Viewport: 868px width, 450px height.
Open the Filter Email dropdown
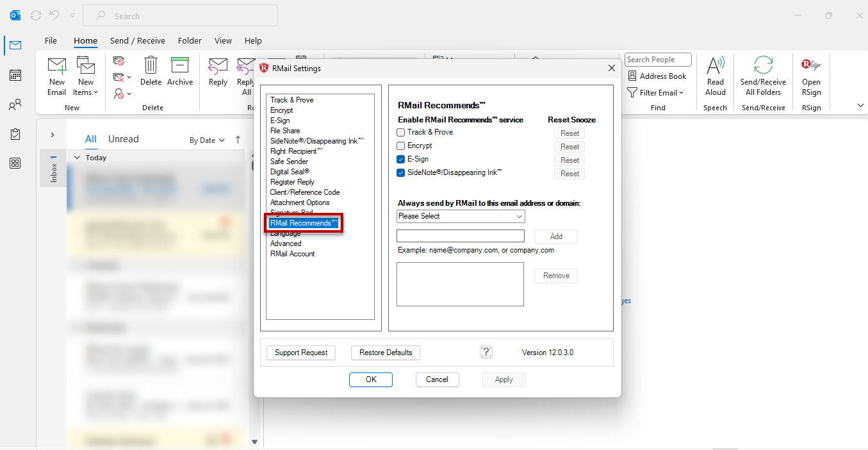pyautogui.click(x=655, y=92)
